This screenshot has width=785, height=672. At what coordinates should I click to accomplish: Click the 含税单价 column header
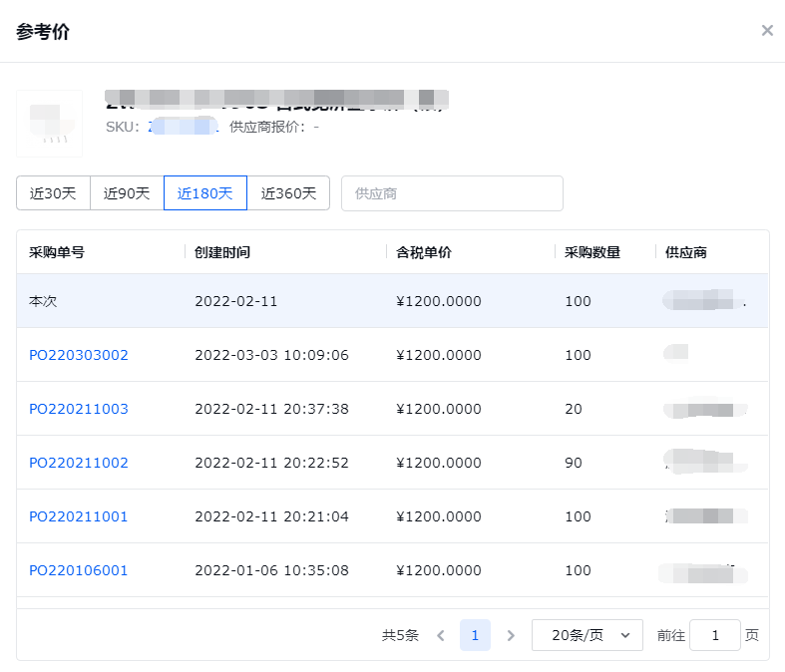click(424, 252)
